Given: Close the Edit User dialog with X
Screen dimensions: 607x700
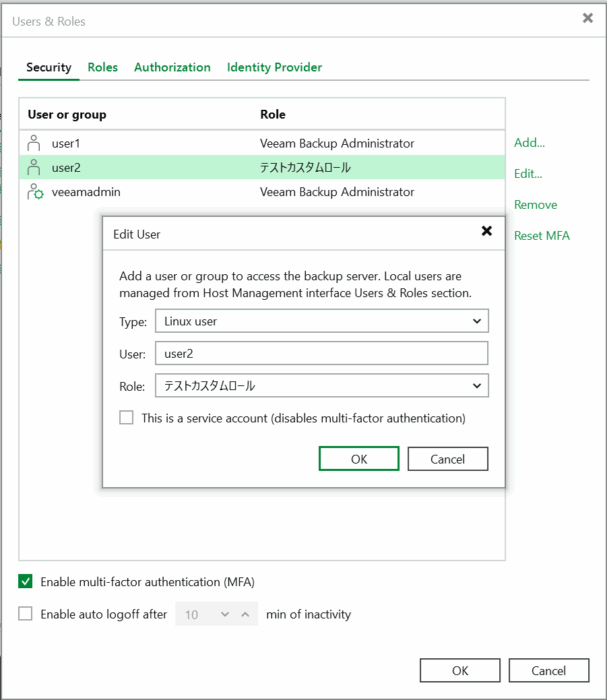Looking at the screenshot, I should coord(486,231).
